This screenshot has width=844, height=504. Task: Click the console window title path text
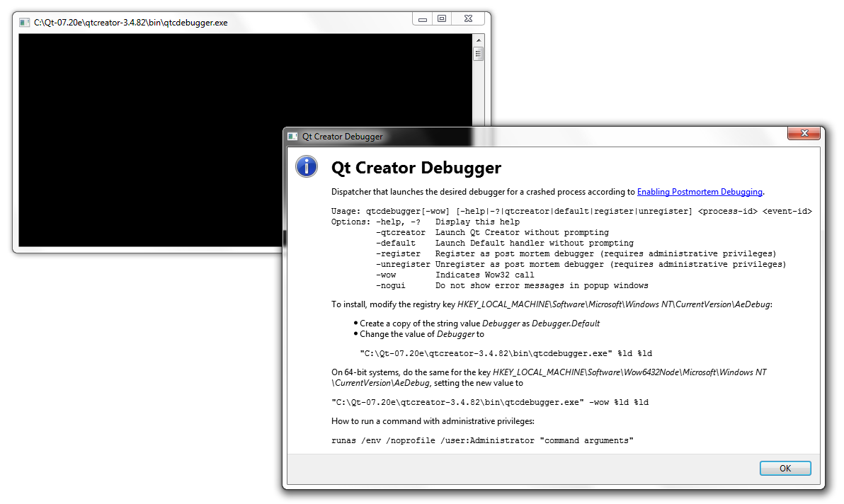tap(131, 23)
